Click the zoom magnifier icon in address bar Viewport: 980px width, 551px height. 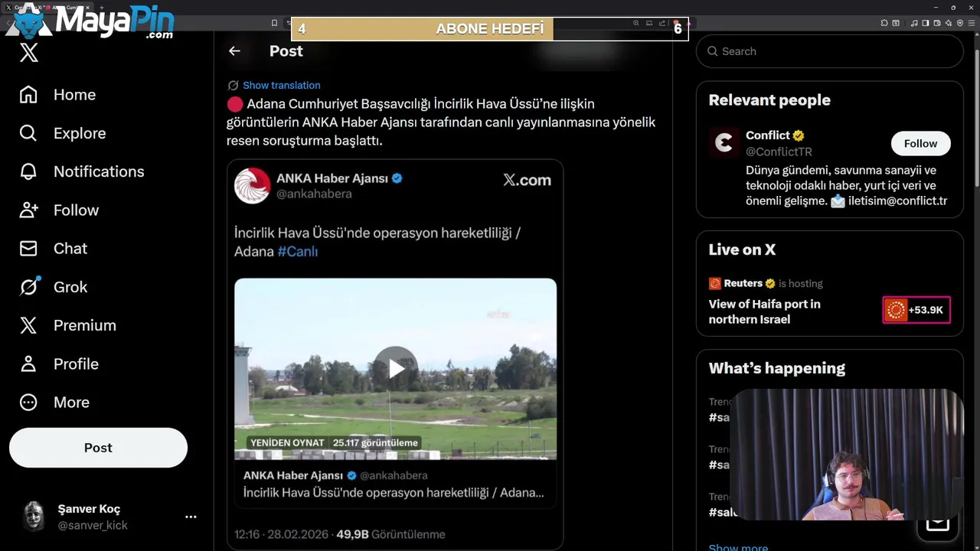pyautogui.click(x=635, y=23)
